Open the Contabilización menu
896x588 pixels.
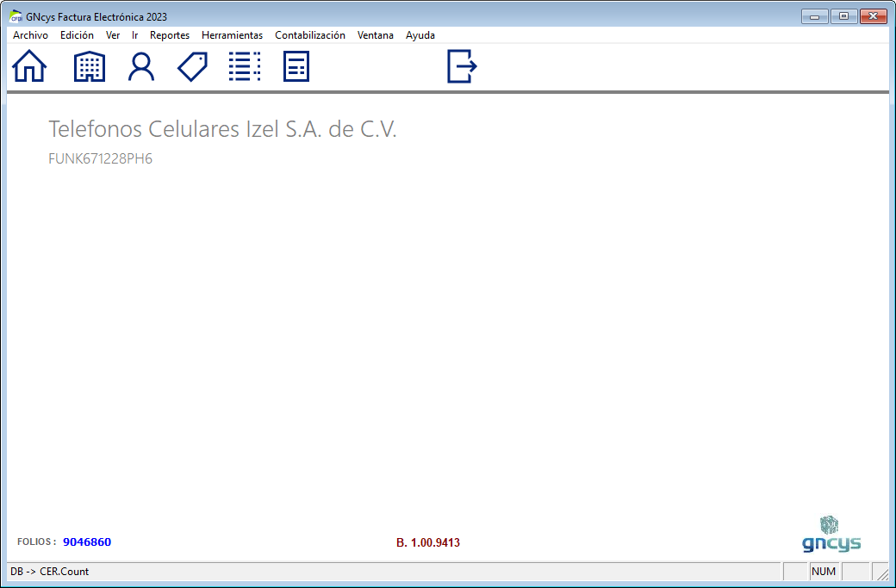point(309,35)
